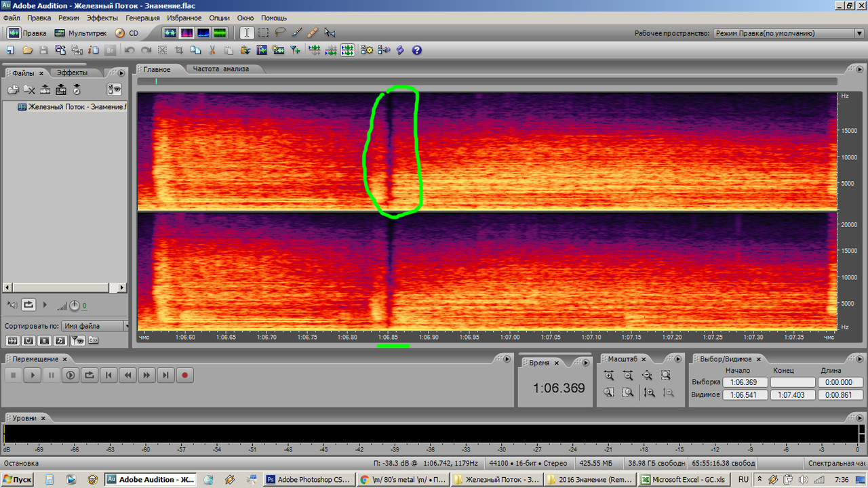Select spectral phase display green icon
This screenshot has height=488, width=868.
coord(219,33)
